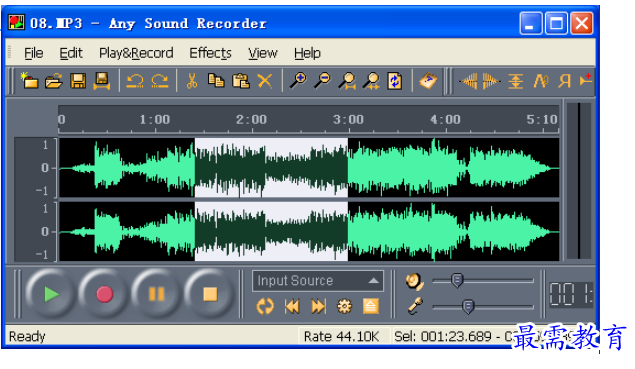The width and height of the screenshot is (635, 369).
Task: Open the Edit menu
Action: click(71, 53)
